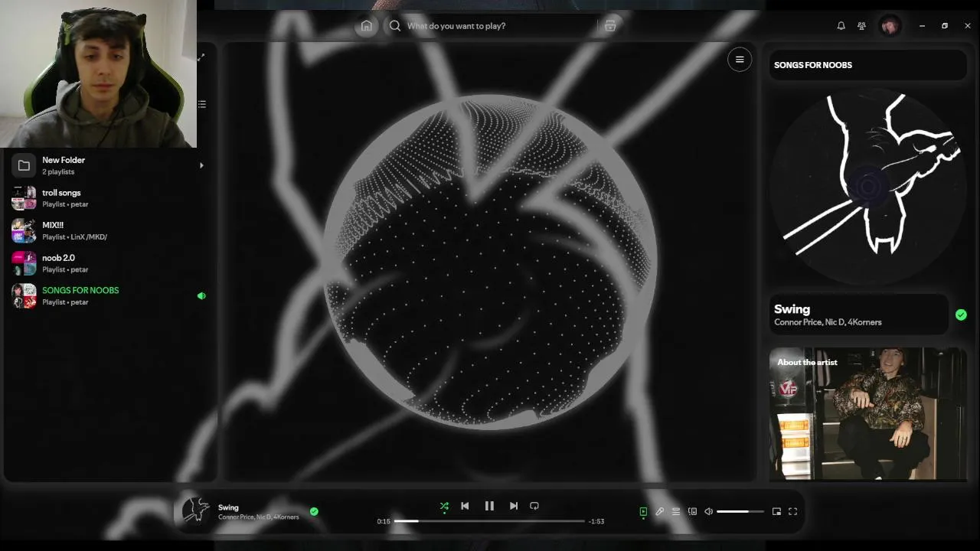This screenshot has width=980, height=551.
Task: Open About the artist card
Action: pos(868,414)
